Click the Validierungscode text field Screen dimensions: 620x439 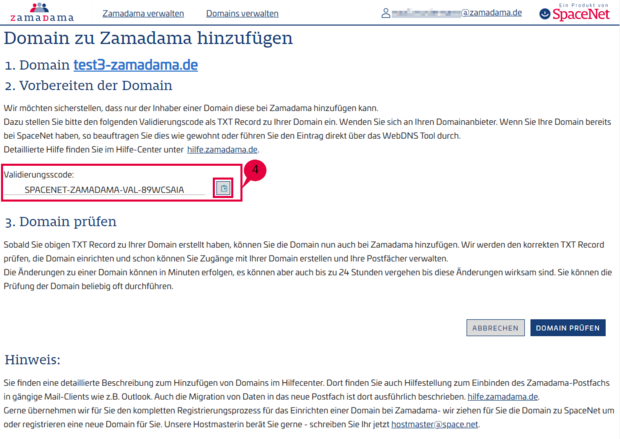(x=104, y=189)
